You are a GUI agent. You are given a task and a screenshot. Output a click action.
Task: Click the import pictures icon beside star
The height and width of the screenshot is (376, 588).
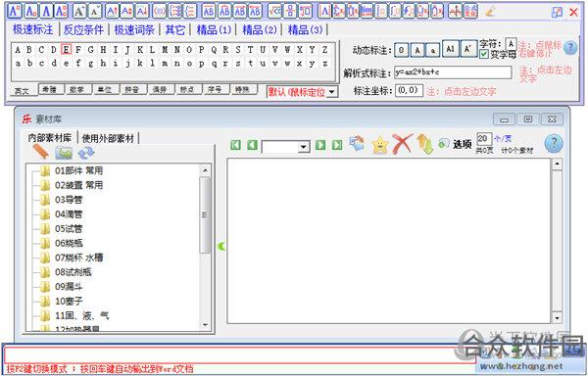coord(357,144)
